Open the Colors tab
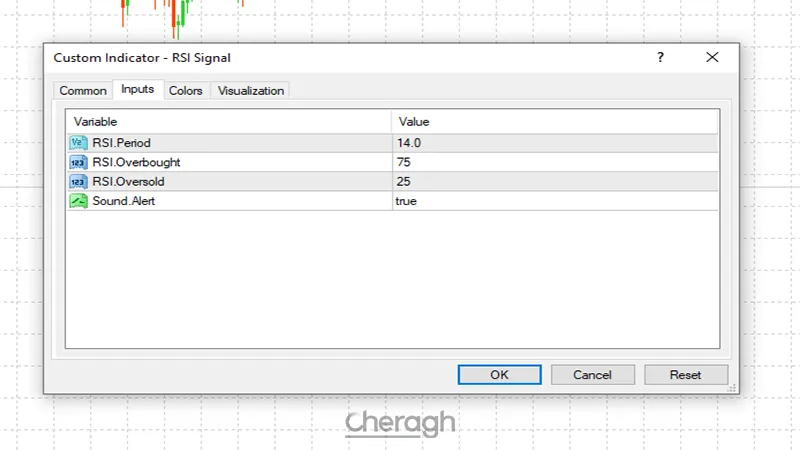This screenshot has width=800, height=450. click(x=185, y=91)
